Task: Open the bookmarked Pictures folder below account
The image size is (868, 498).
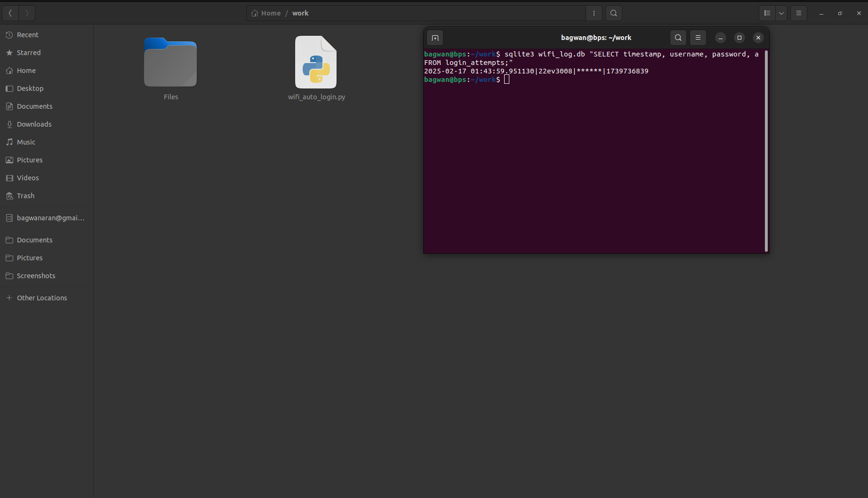Action: coord(47,258)
